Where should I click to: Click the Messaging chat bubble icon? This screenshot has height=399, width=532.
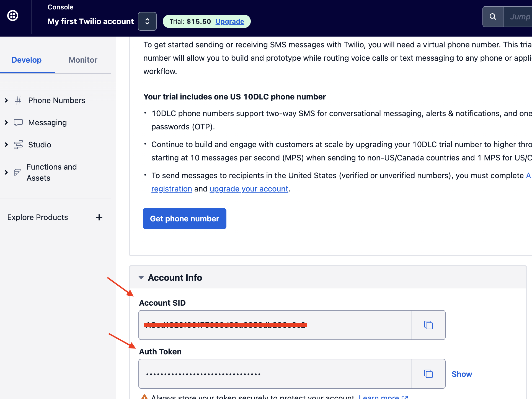click(x=18, y=122)
